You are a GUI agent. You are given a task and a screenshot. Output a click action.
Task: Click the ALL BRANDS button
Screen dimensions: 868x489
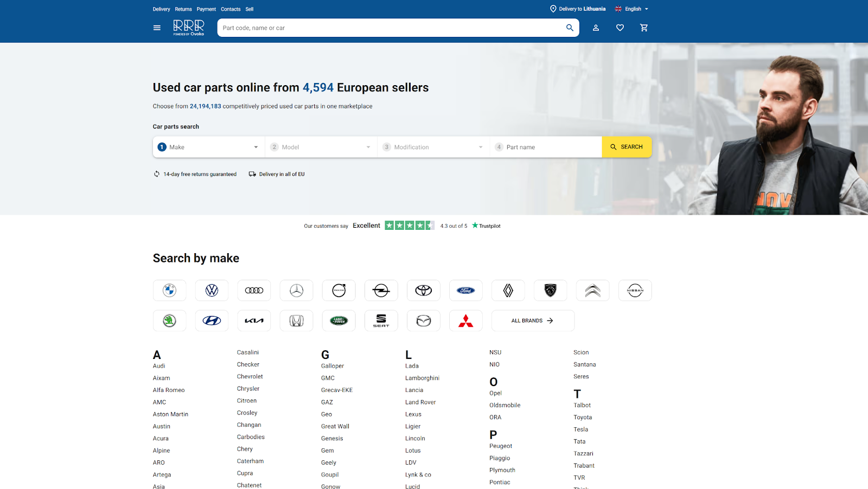click(x=533, y=321)
